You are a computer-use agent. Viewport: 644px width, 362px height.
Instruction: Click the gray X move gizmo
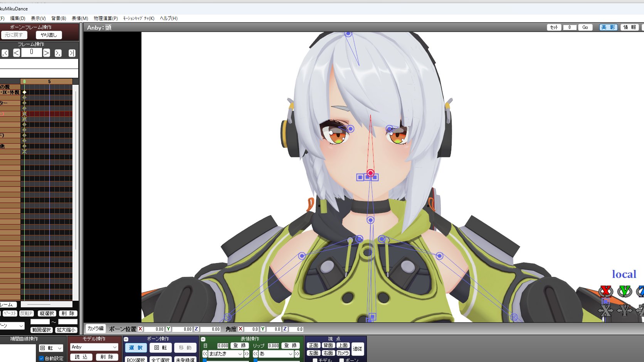[x=606, y=310]
